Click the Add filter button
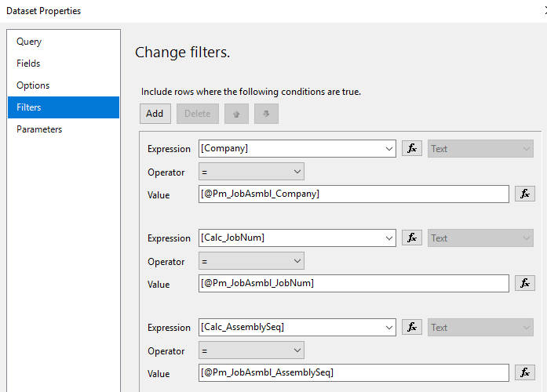 (x=155, y=114)
